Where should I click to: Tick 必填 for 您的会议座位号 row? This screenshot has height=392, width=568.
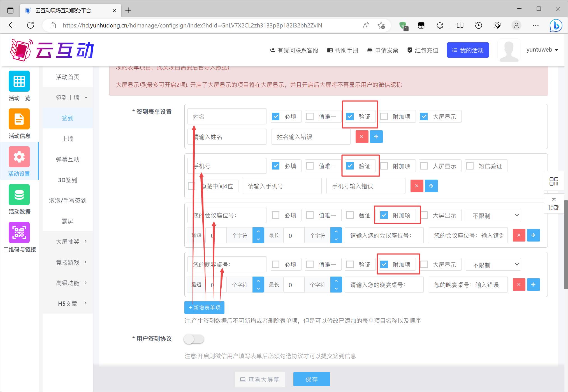tap(276, 215)
